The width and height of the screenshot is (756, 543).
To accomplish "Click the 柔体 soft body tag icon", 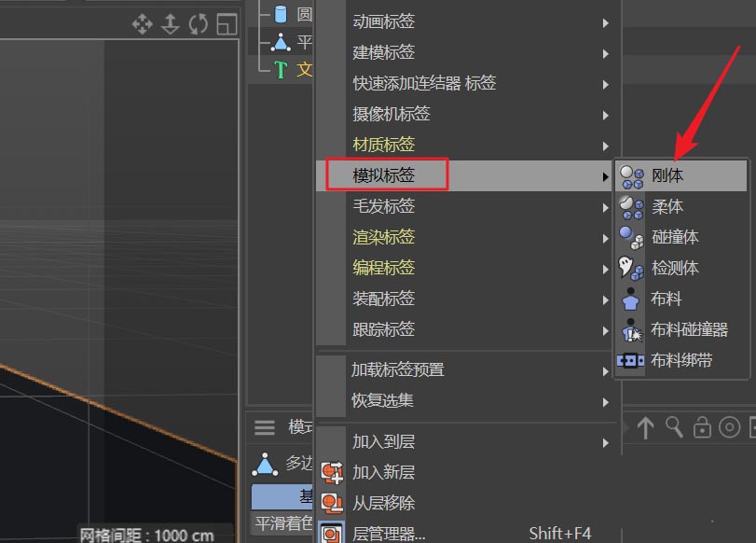I will point(629,206).
